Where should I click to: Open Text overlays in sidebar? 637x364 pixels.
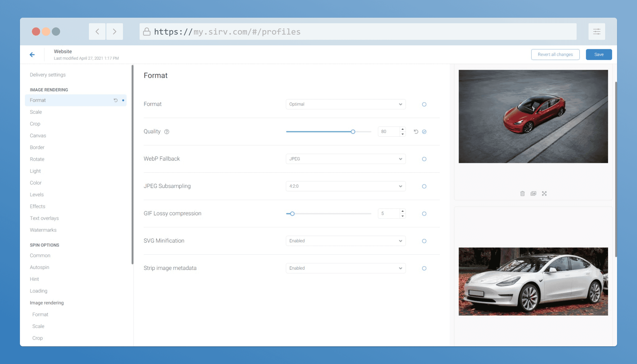pos(44,218)
